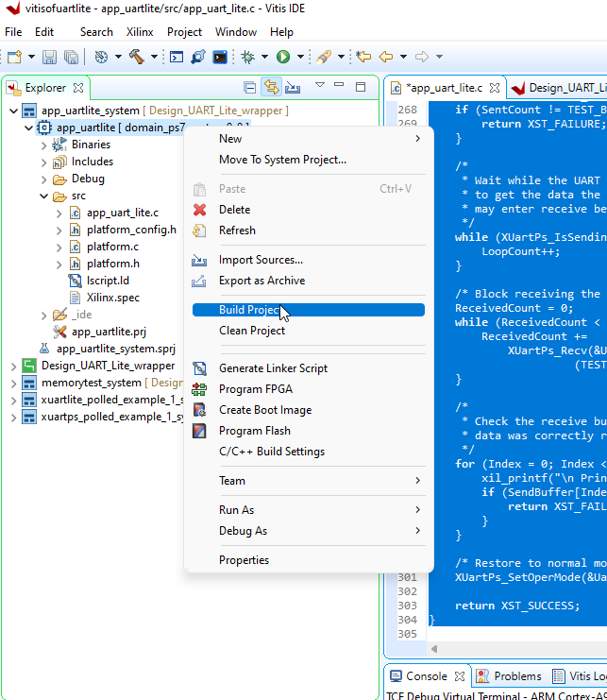Collapse the app_uartlite project node

tap(29, 128)
